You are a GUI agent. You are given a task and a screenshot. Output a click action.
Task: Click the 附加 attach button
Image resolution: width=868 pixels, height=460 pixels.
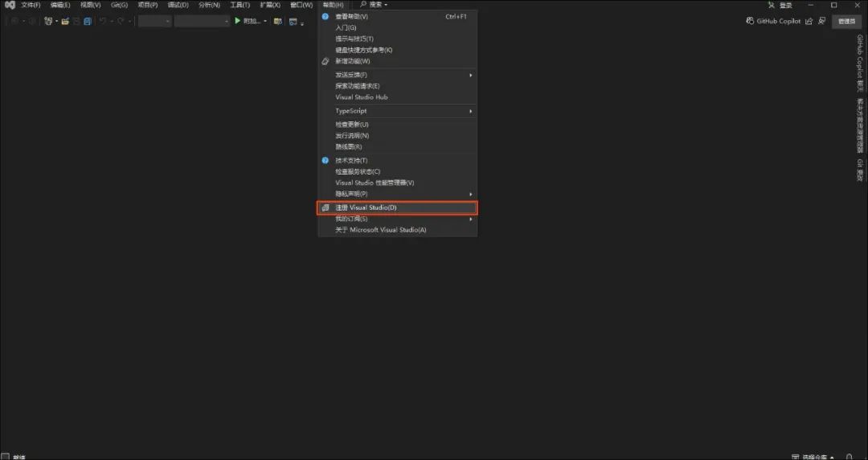[252, 21]
